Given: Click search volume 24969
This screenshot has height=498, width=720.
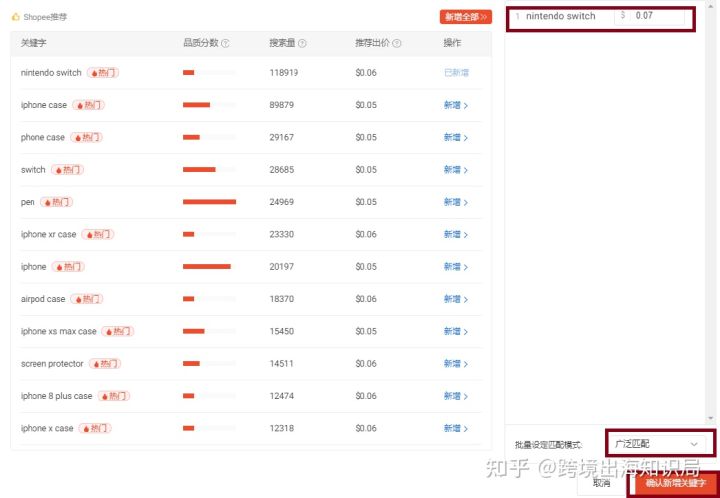Looking at the screenshot, I should 281,202.
